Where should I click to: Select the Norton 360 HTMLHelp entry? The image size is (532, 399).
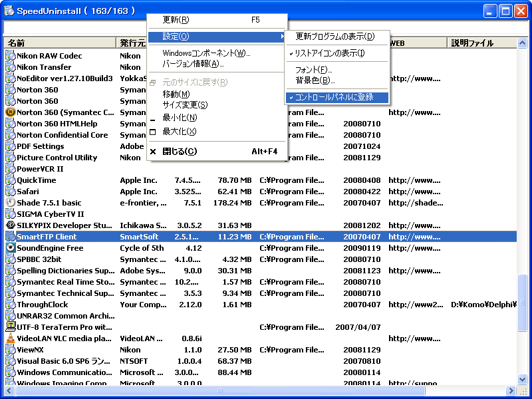click(57, 124)
